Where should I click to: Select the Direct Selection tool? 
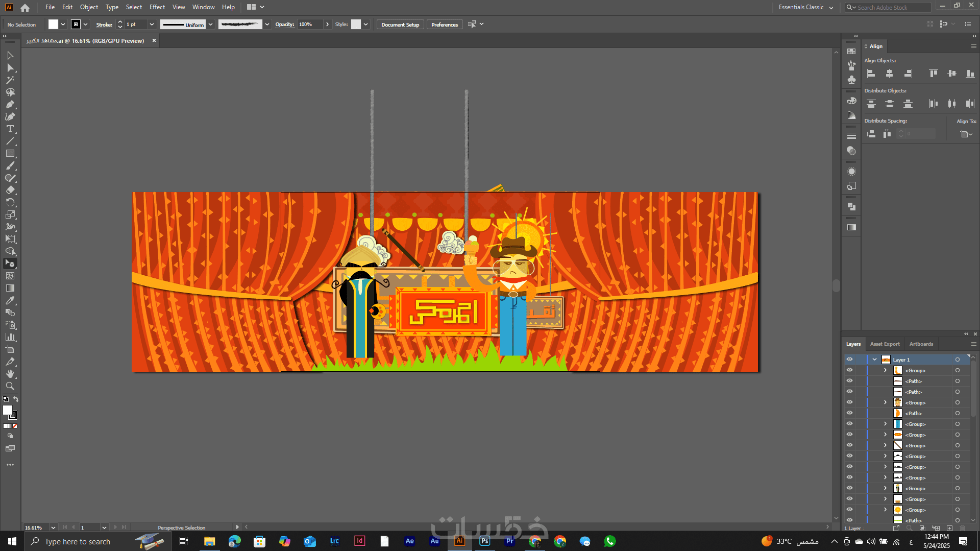pyautogui.click(x=10, y=67)
